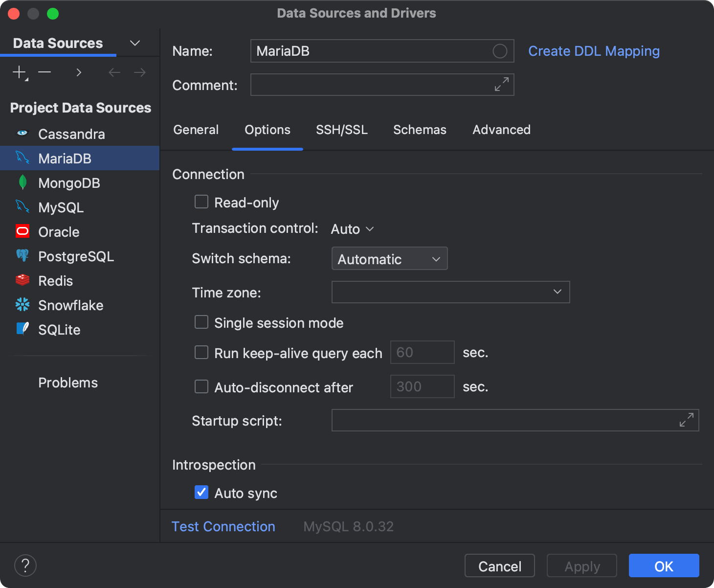Screen dimensions: 714x588
Task: Open the Switch schema dropdown
Action: [389, 258]
